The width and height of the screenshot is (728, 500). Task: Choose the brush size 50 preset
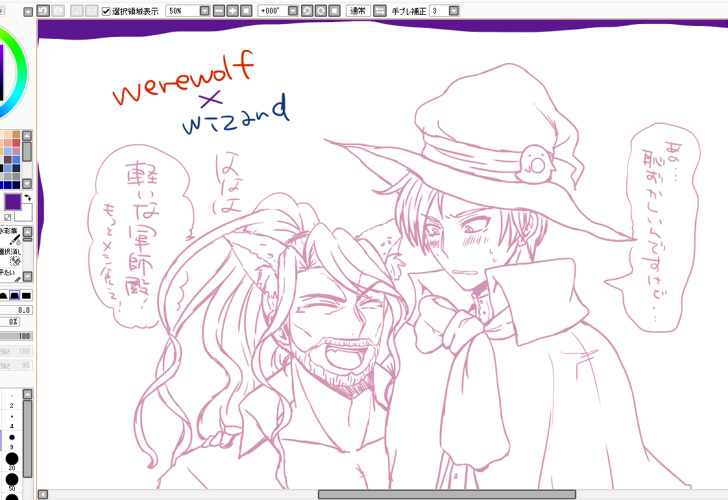click(12, 481)
